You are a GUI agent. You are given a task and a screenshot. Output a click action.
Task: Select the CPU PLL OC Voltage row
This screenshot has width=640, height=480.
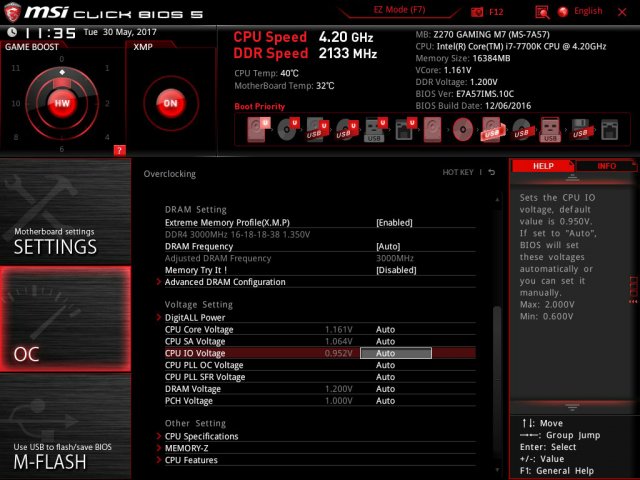tap(320, 365)
